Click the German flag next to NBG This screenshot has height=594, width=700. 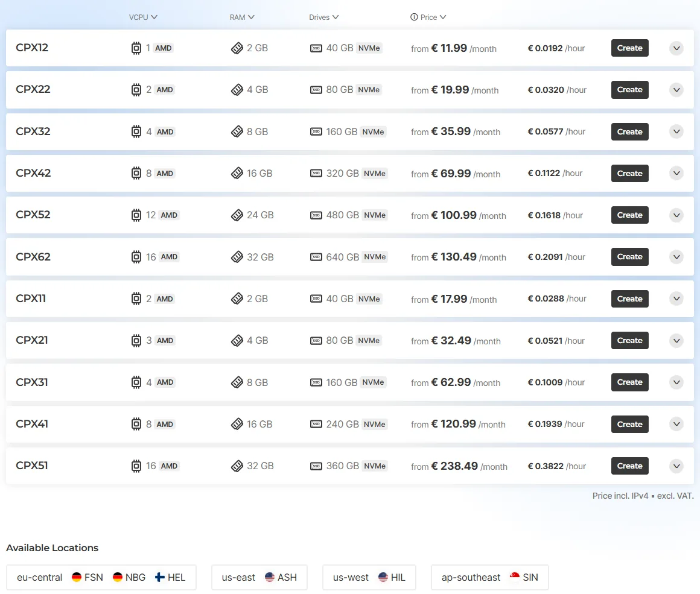[x=118, y=577]
